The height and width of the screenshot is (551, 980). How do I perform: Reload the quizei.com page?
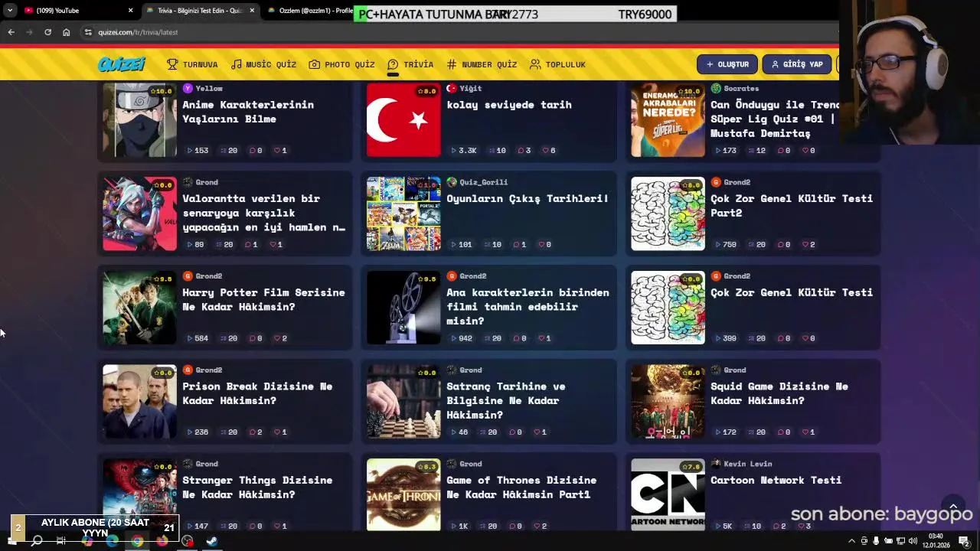tap(47, 32)
